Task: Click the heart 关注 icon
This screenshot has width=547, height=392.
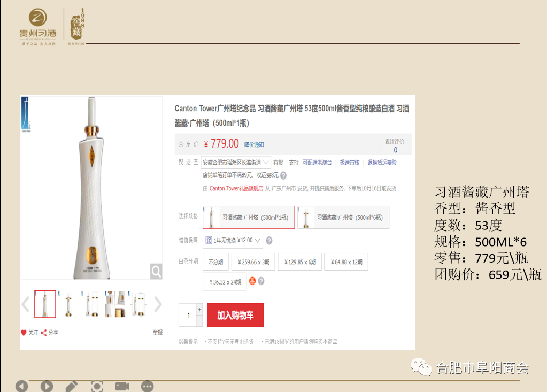Action: pyautogui.click(x=24, y=333)
